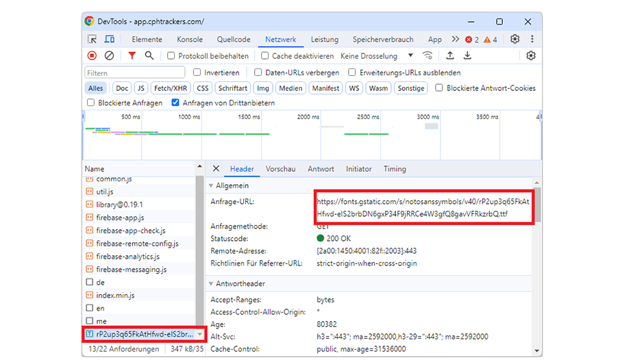Import HAR file with upload arrow
644x362 pixels.
click(450, 55)
